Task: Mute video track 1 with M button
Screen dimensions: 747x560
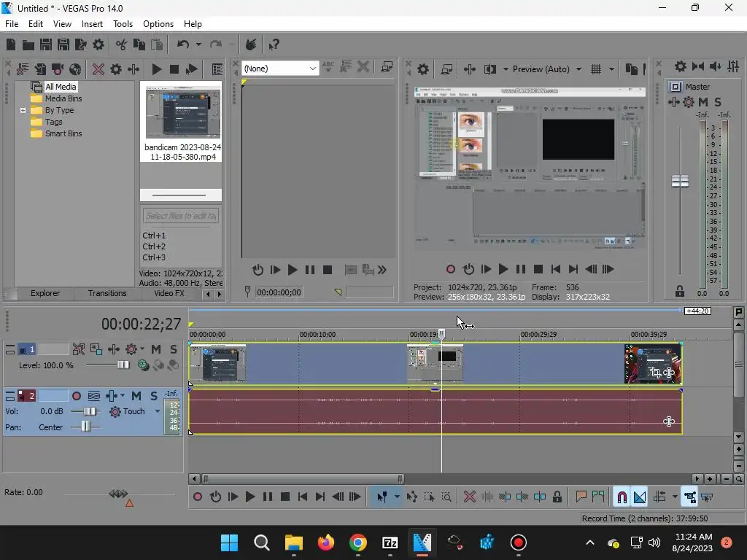Action: (x=156, y=349)
